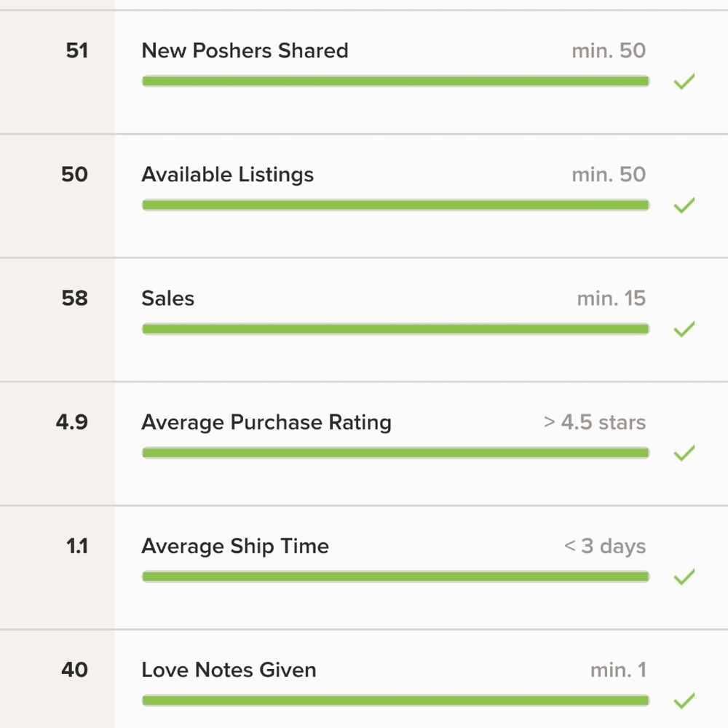Click the 'min. 15' requirement for Sales
Screen dimensions: 728x728
[x=611, y=298]
